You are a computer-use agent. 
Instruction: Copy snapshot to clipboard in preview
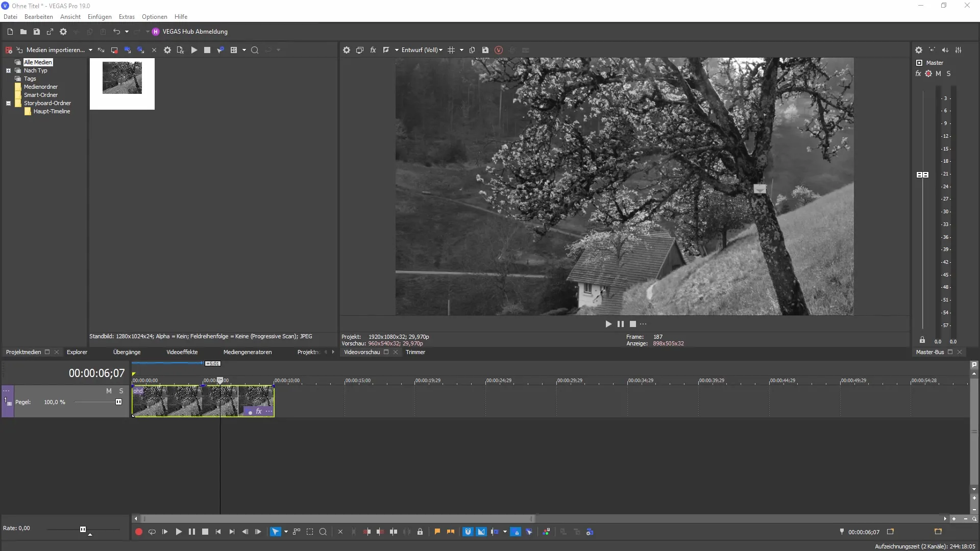pyautogui.click(x=472, y=50)
